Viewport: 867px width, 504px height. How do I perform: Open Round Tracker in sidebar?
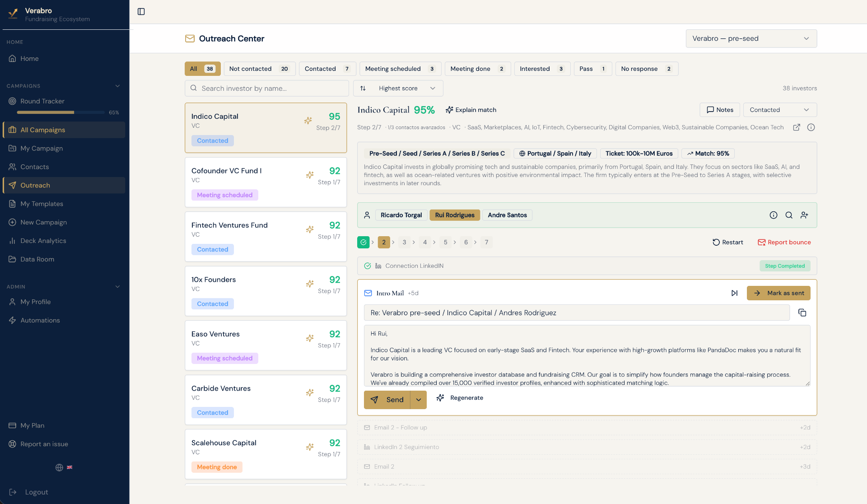(x=64, y=101)
